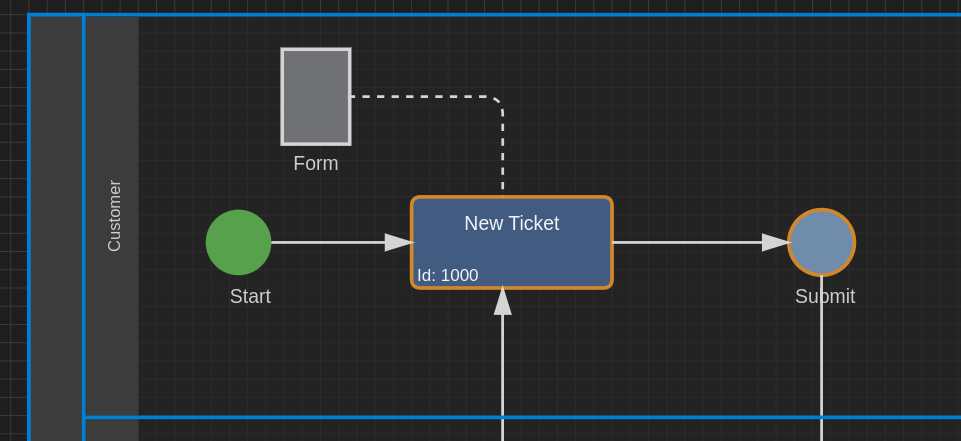The height and width of the screenshot is (441, 961).
Task: Select the blue lane divider below the Customer lane
Action: [x=522, y=418]
